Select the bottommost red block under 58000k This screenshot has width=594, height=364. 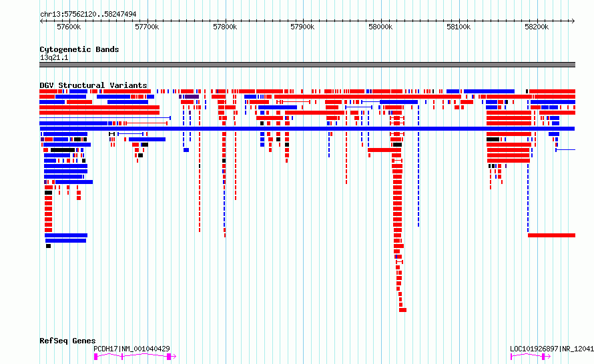pos(402,310)
